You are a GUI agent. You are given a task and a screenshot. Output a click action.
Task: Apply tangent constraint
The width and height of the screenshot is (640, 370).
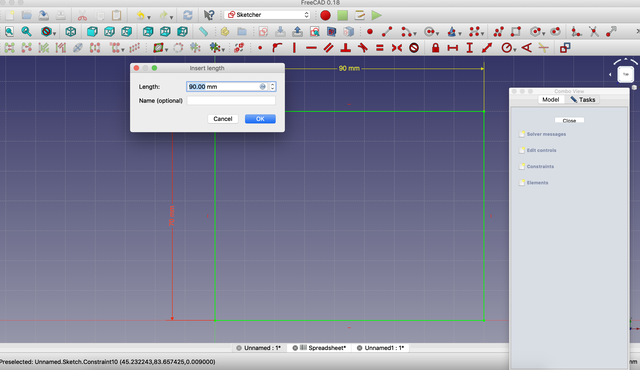pos(362,48)
